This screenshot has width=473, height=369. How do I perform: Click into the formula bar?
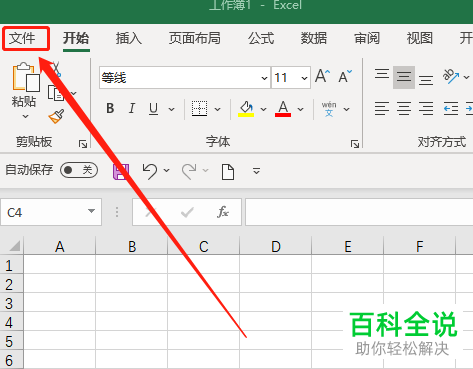(x=359, y=212)
